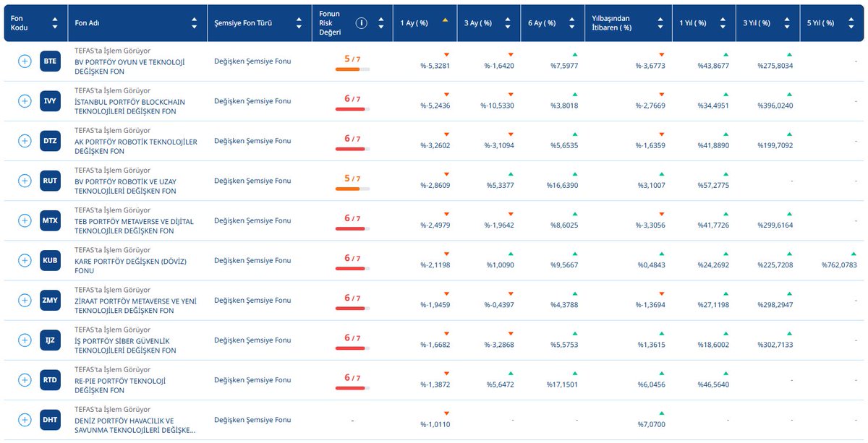868x443 pixels.
Task: Click the DTZ fund code badge
Action: tap(50, 141)
